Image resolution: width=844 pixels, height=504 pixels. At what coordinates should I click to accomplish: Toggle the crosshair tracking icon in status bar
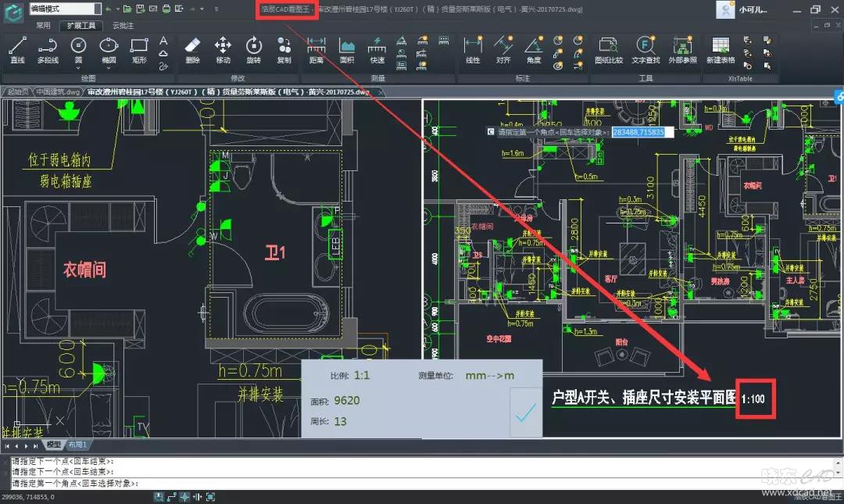184,497
